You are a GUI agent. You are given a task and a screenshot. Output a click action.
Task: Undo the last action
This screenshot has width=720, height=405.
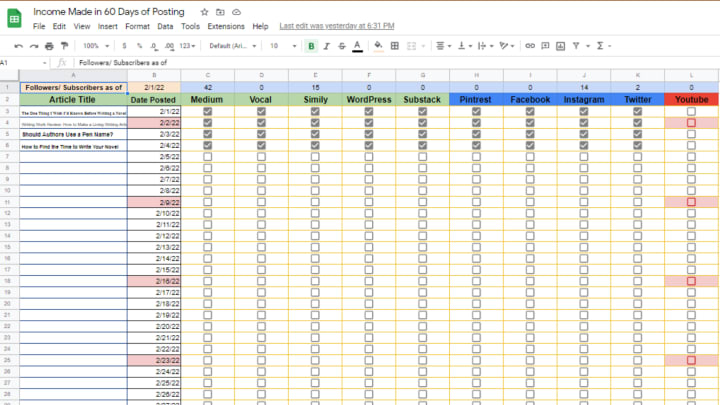tap(18, 46)
